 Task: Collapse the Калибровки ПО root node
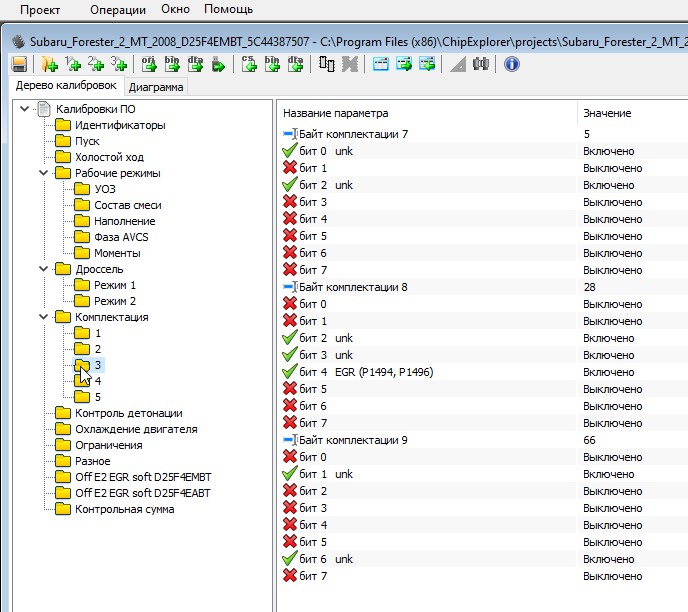pyautogui.click(x=25, y=109)
